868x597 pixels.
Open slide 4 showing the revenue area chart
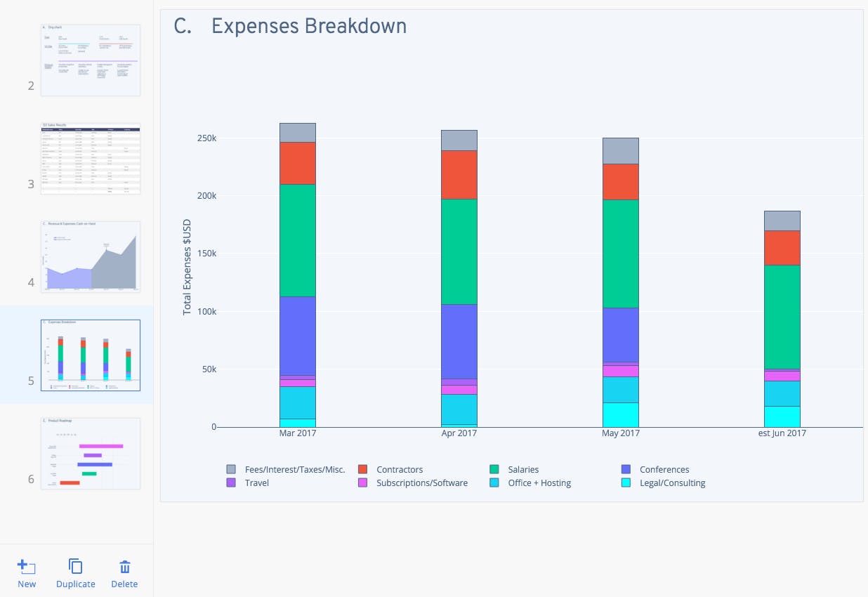point(90,256)
